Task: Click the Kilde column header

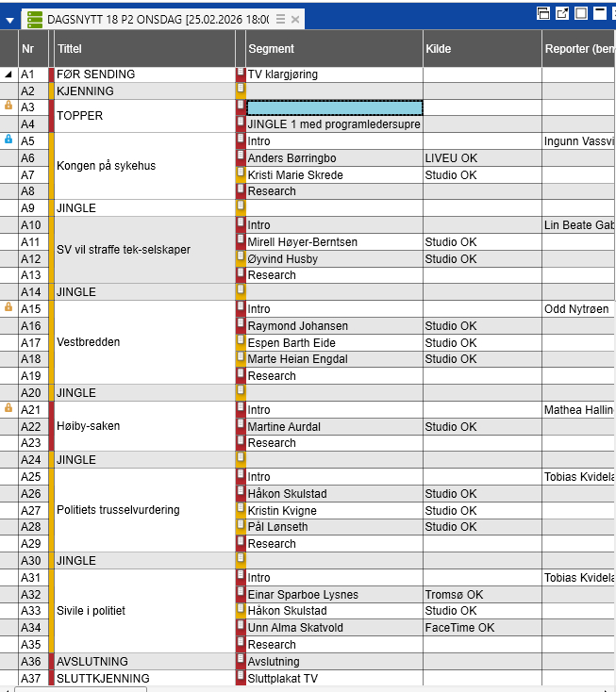Action: pyautogui.click(x=479, y=48)
